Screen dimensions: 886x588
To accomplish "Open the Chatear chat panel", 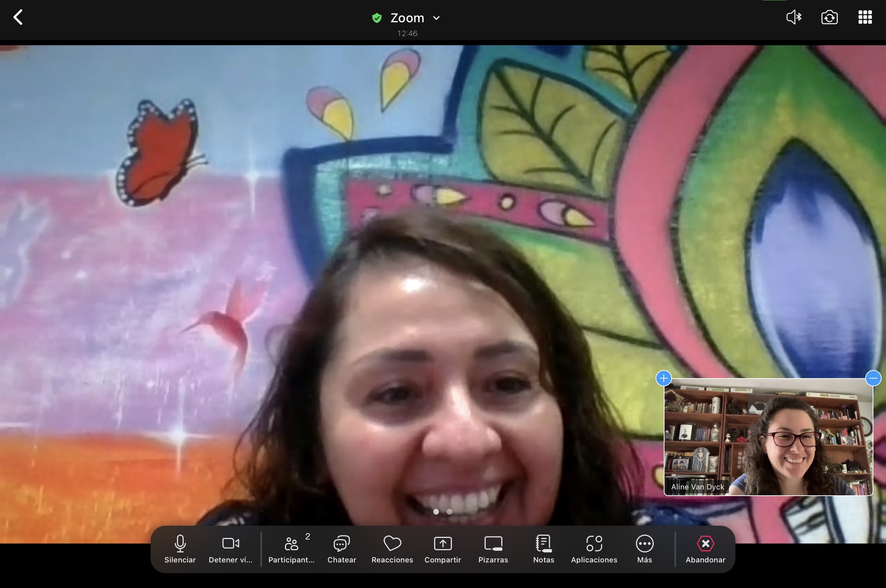I will pyautogui.click(x=341, y=549).
